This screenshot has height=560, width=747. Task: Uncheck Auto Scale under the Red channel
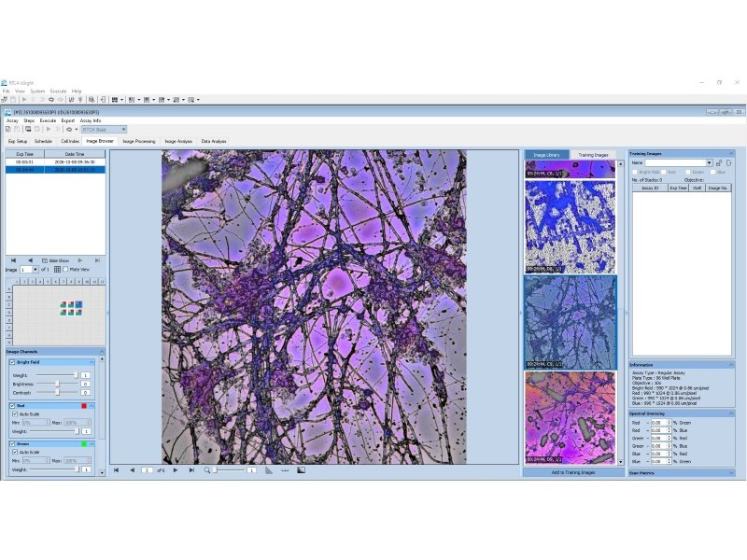15,414
